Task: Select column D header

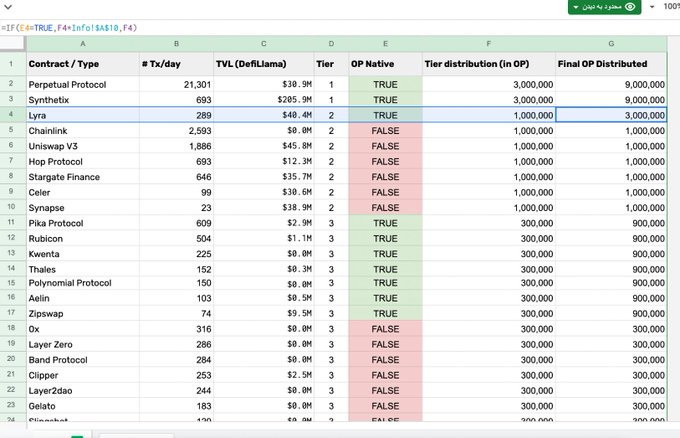Action: [x=331, y=43]
